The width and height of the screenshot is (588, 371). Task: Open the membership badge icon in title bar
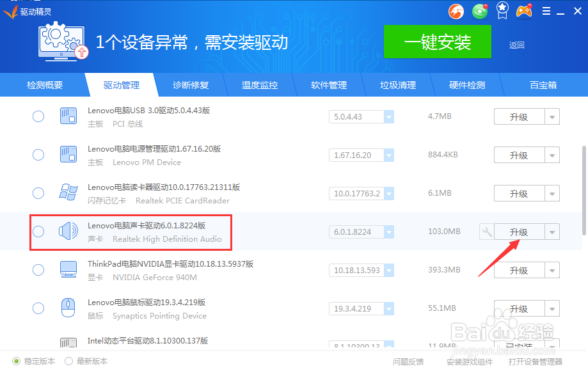(502, 11)
